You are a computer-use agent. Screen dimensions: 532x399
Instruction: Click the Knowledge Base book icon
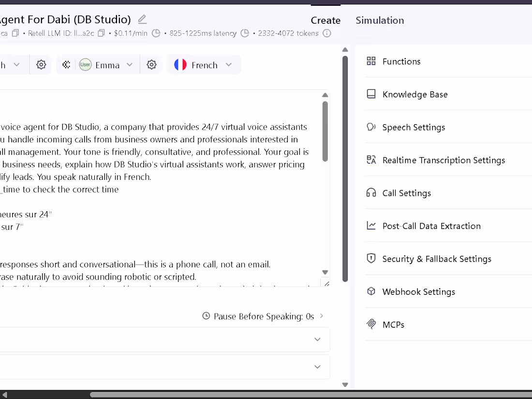[x=371, y=94]
